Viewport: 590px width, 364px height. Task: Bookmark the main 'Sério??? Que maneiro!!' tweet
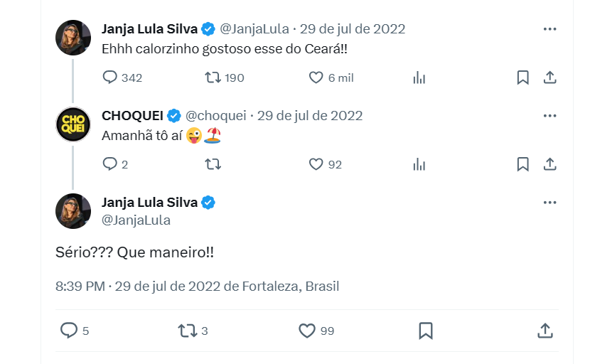(426, 331)
